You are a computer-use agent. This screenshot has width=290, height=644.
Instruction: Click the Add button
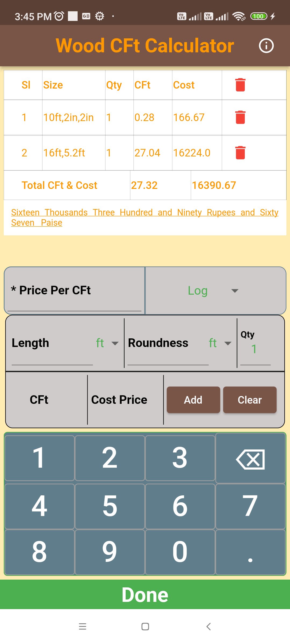coord(193,400)
